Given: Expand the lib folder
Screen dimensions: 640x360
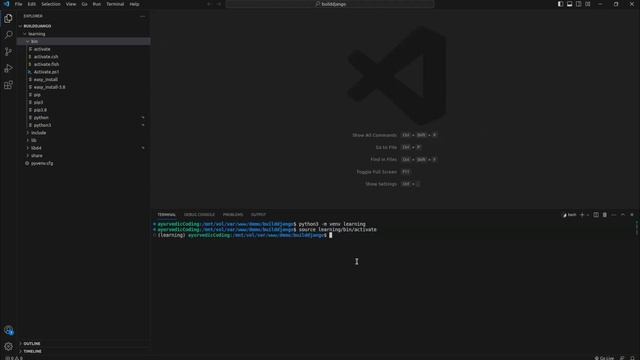Looking at the screenshot, I should pos(84,140).
